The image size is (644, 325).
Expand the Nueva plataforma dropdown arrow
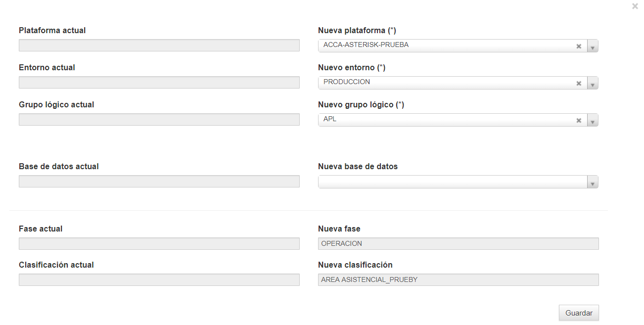(x=593, y=46)
